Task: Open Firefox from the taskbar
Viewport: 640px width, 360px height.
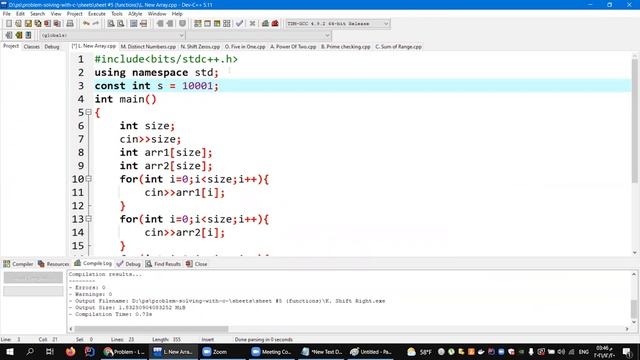Action: click(x=70, y=351)
